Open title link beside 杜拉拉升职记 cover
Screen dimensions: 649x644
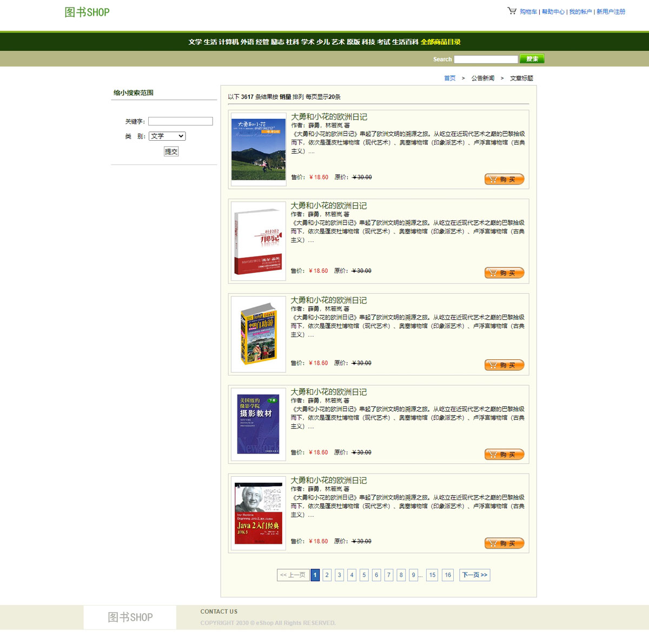click(x=329, y=206)
